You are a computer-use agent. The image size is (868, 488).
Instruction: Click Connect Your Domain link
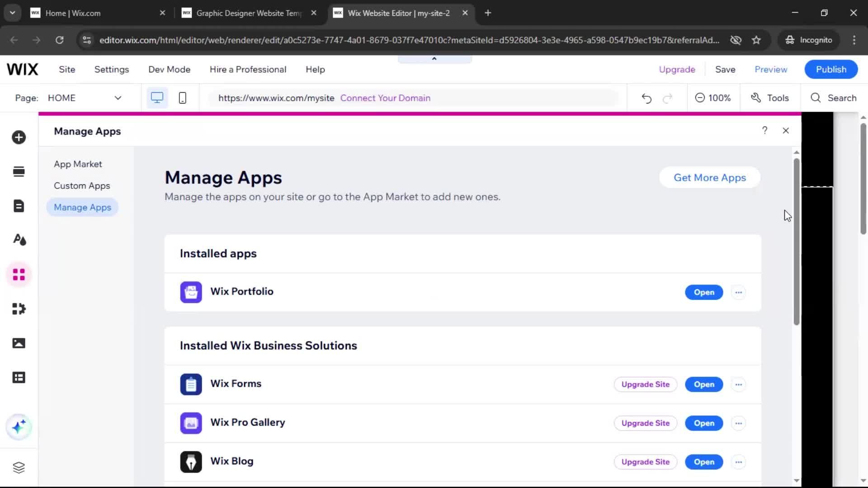(385, 98)
